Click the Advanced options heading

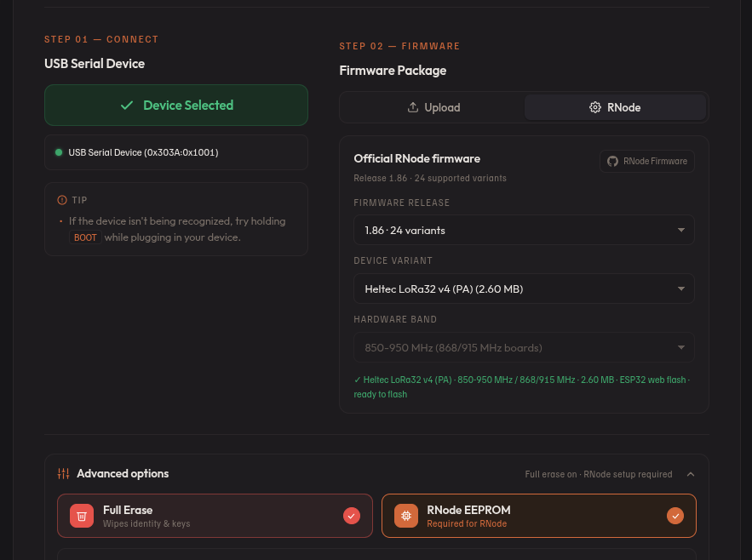click(123, 474)
